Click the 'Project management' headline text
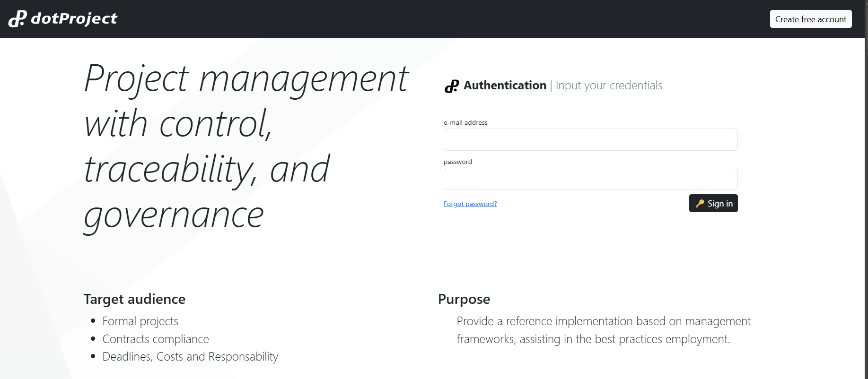 [x=246, y=78]
